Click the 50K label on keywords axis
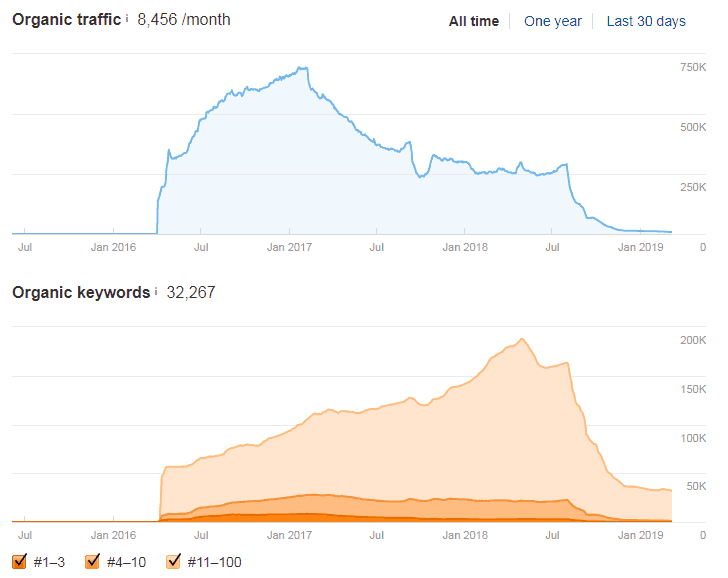Image resolution: width=728 pixels, height=578 pixels. [x=696, y=485]
